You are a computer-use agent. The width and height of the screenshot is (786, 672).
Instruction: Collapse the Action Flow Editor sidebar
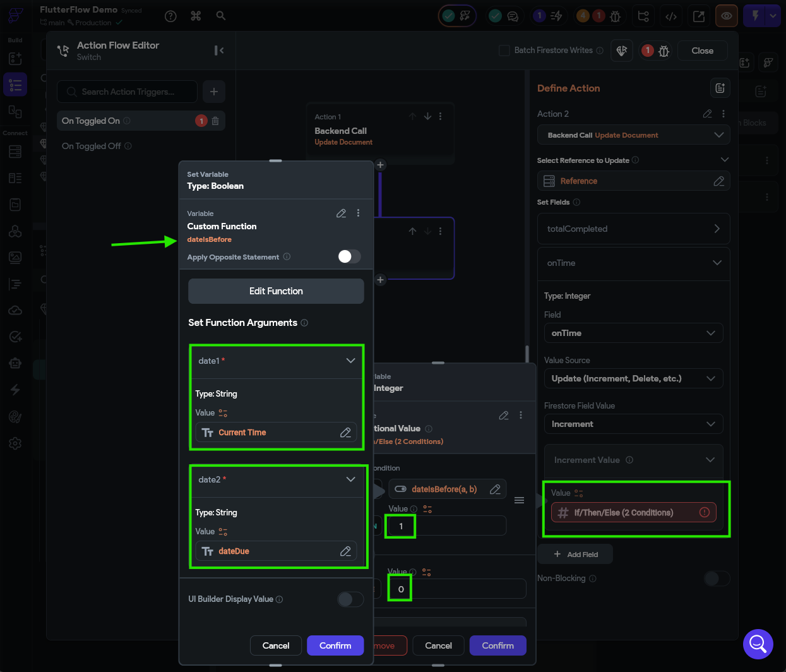(219, 51)
